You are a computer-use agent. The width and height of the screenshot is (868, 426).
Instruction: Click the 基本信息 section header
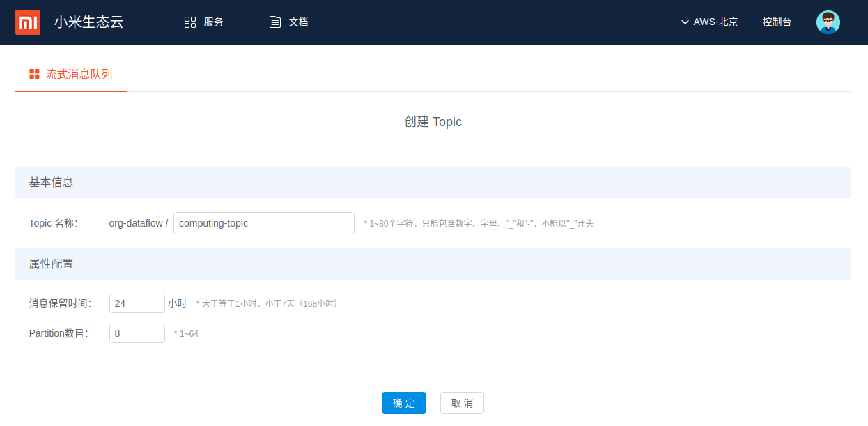pyautogui.click(x=52, y=182)
